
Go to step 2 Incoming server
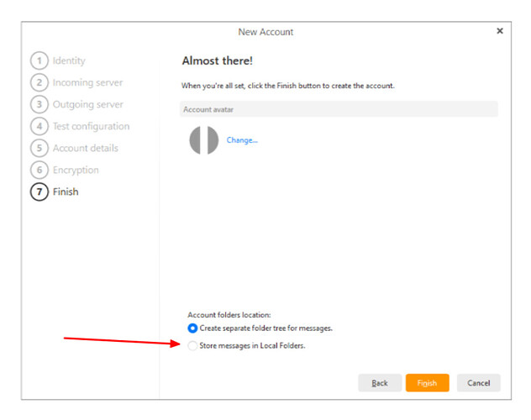click(x=76, y=82)
